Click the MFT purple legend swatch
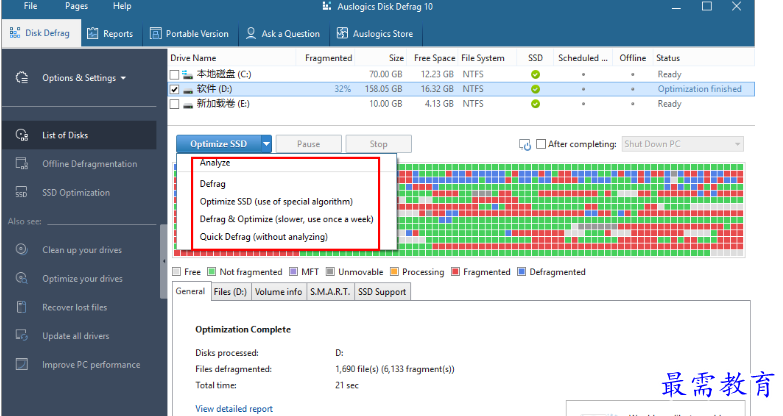Viewport: 783px width, 416px height. coord(293,272)
